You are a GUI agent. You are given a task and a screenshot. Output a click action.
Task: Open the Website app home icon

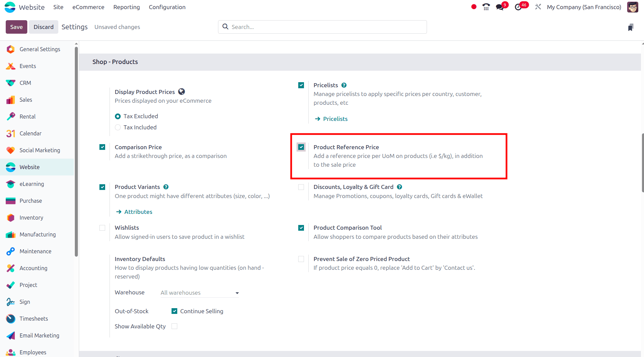(10, 7)
